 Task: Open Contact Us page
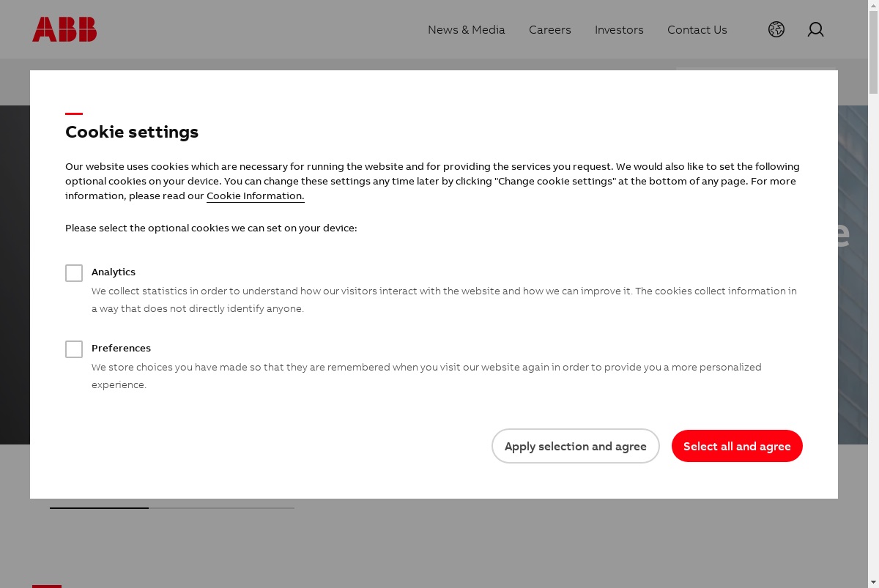[x=697, y=30]
